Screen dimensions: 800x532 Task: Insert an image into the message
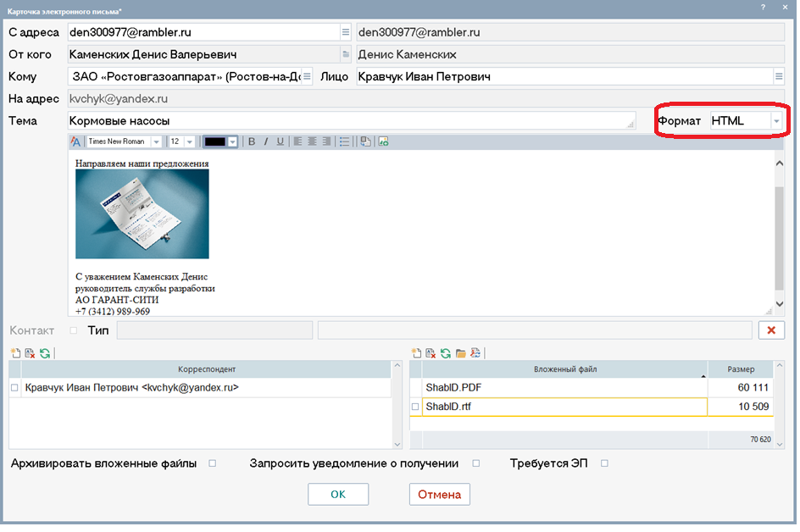(x=384, y=141)
